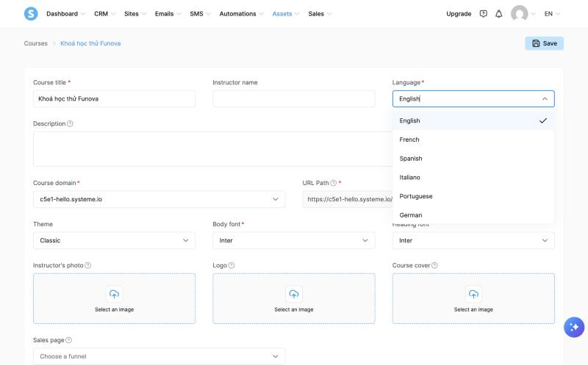The width and height of the screenshot is (588, 365).
Task: Select Italiano in the language list
Action: (473, 177)
